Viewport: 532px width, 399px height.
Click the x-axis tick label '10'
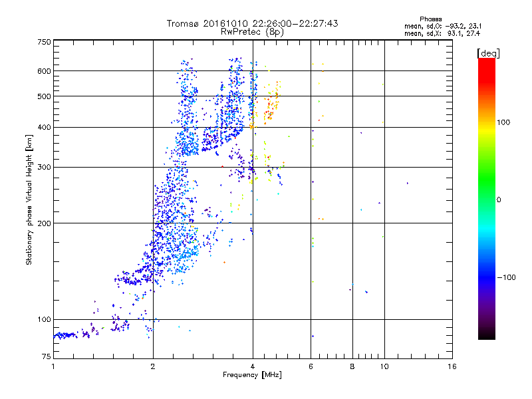click(384, 366)
